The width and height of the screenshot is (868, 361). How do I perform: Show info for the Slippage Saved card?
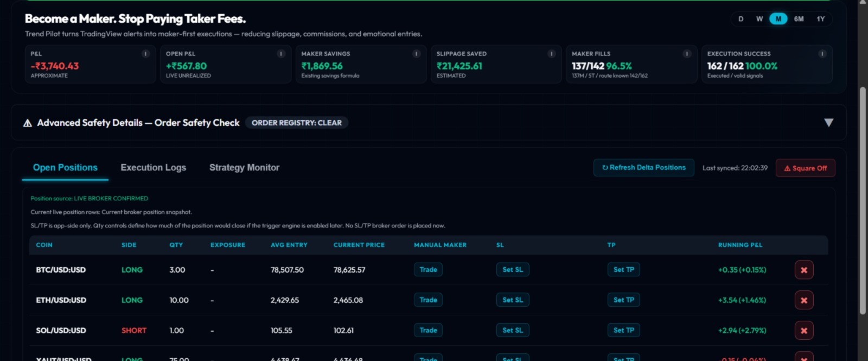click(x=552, y=54)
